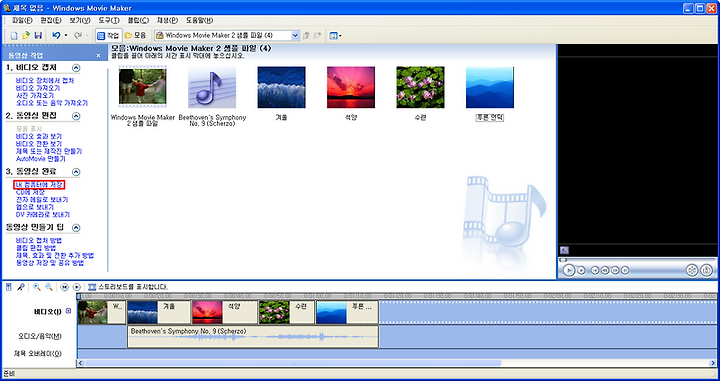
Task: Select the 석양 sunset clip thumbnail
Action: (x=351, y=87)
